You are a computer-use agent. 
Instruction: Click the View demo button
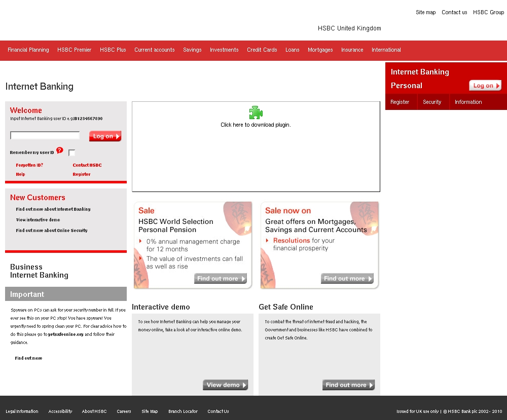point(226,385)
